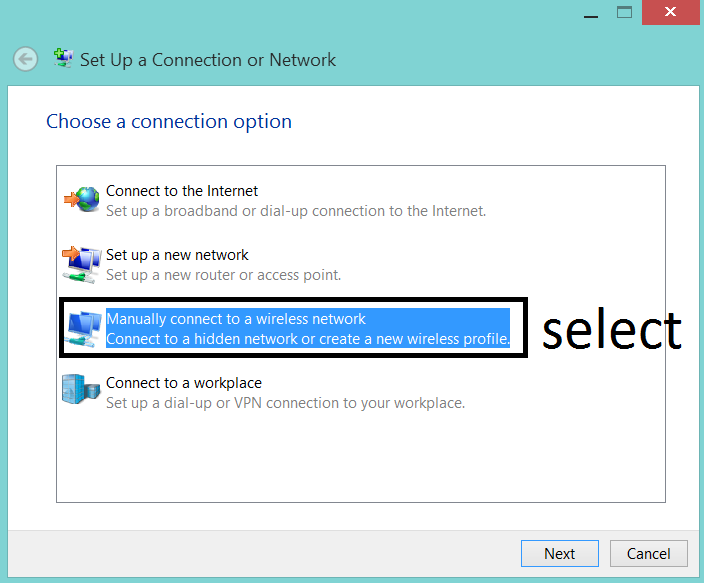This screenshot has height=583, width=704.
Task: Maximize the Set Up a Connection window
Action: click(x=624, y=12)
